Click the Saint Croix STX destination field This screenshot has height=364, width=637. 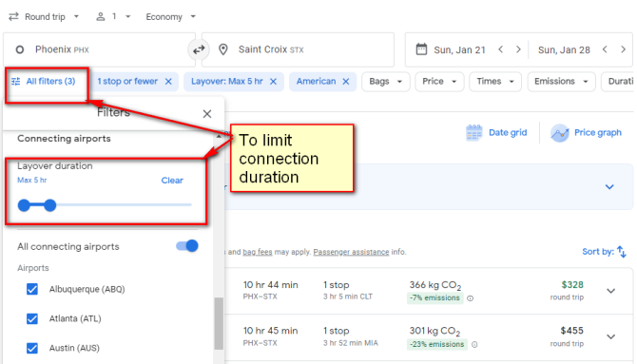click(298, 49)
